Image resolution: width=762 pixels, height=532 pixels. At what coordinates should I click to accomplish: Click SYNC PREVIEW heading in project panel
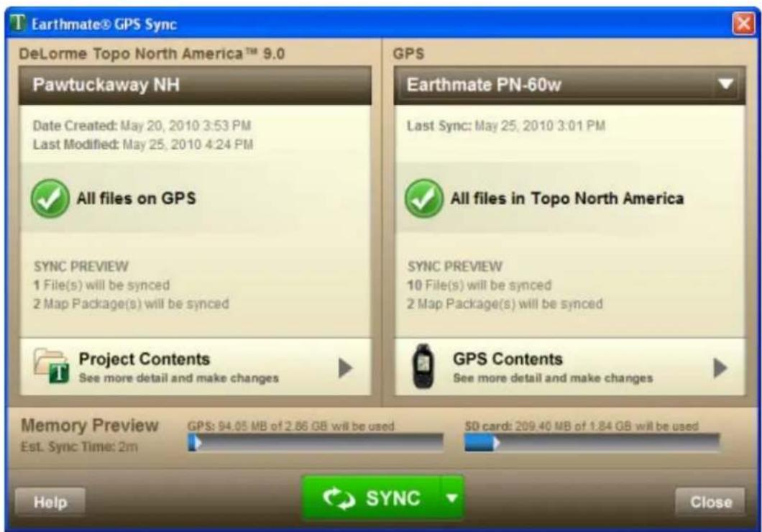(81, 266)
